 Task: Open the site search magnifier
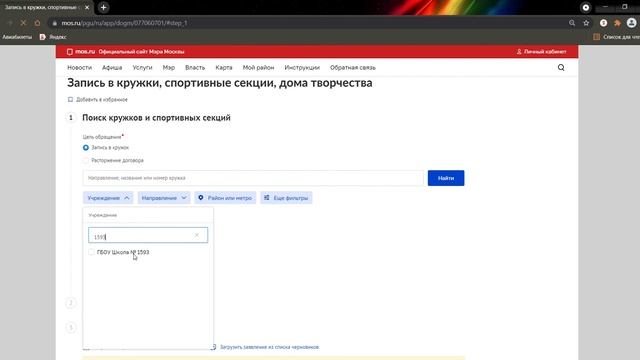pyautogui.click(x=561, y=67)
